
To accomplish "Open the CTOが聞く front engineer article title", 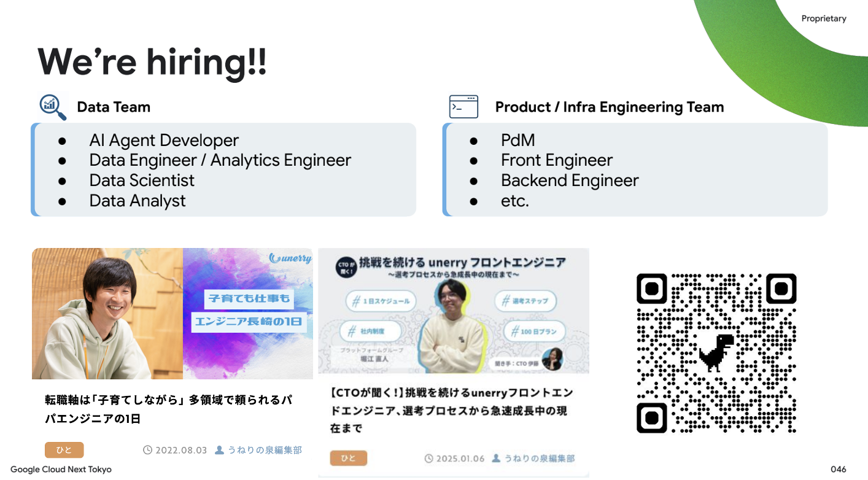I will pyautogui.click(x=451, y=410).
